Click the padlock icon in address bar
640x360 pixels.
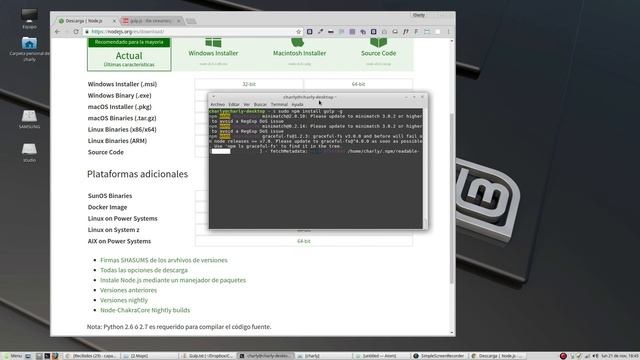(87, 31)
